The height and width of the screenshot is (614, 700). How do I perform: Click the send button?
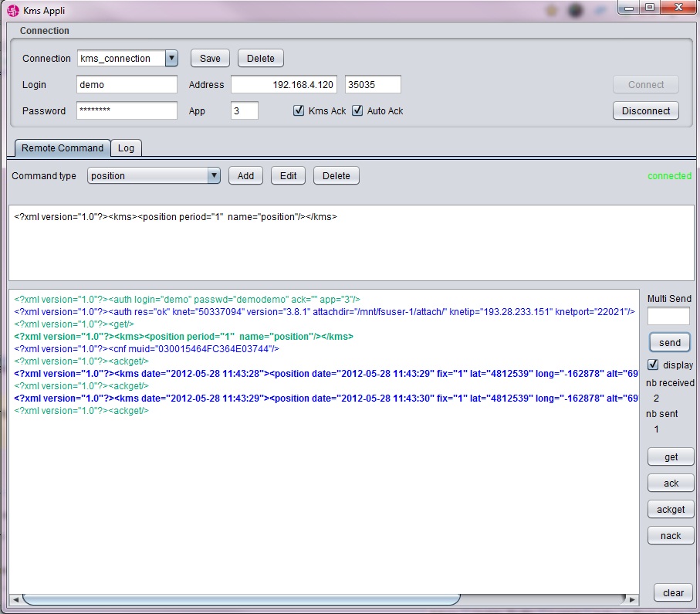coord(670,342)
